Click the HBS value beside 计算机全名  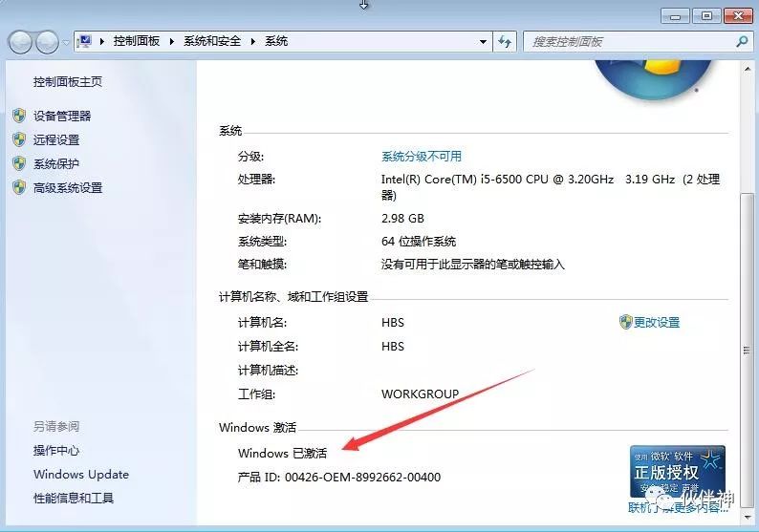(393, 347)
